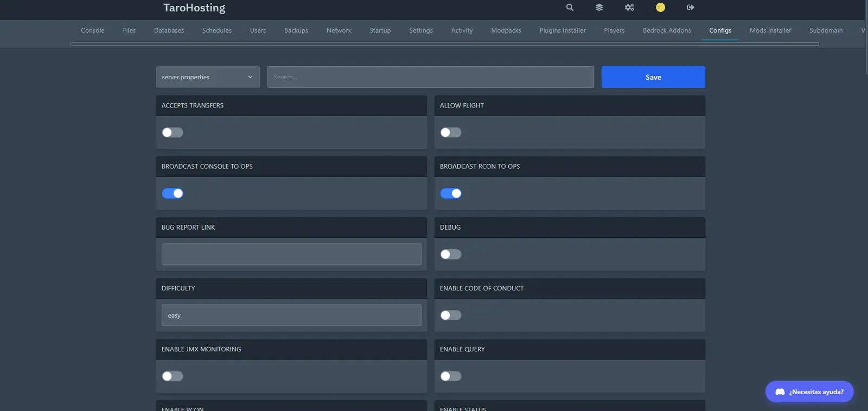Image resolution: width=868 pixels, height=411 pixels.
Task: Open the Bedrock Addons tab
Action: pyautogui.click(x=667, y=30)
